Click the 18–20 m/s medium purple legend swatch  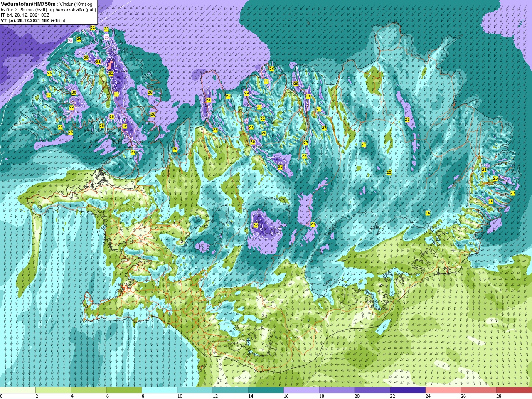pyautogui.click(x=337, y=390)
